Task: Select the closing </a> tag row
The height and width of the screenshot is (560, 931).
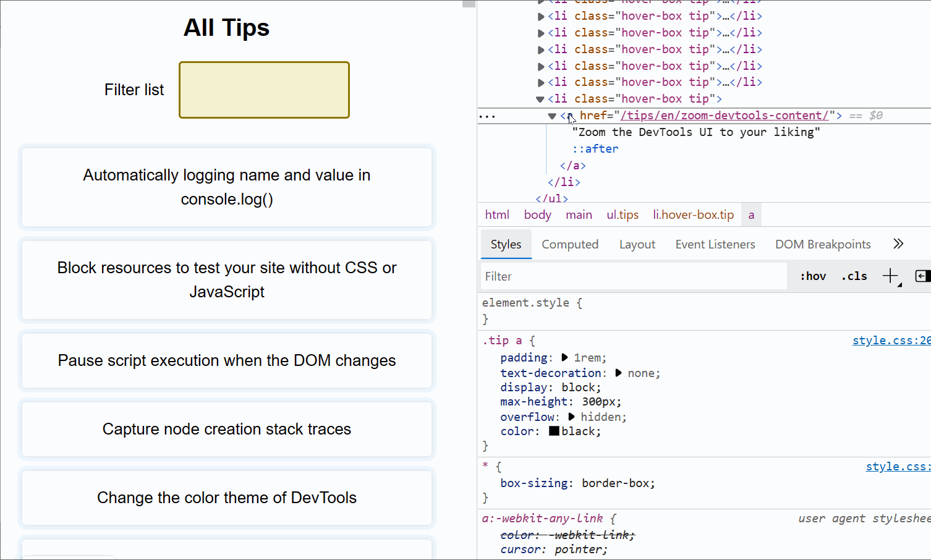Action: [x=573, y=166]
